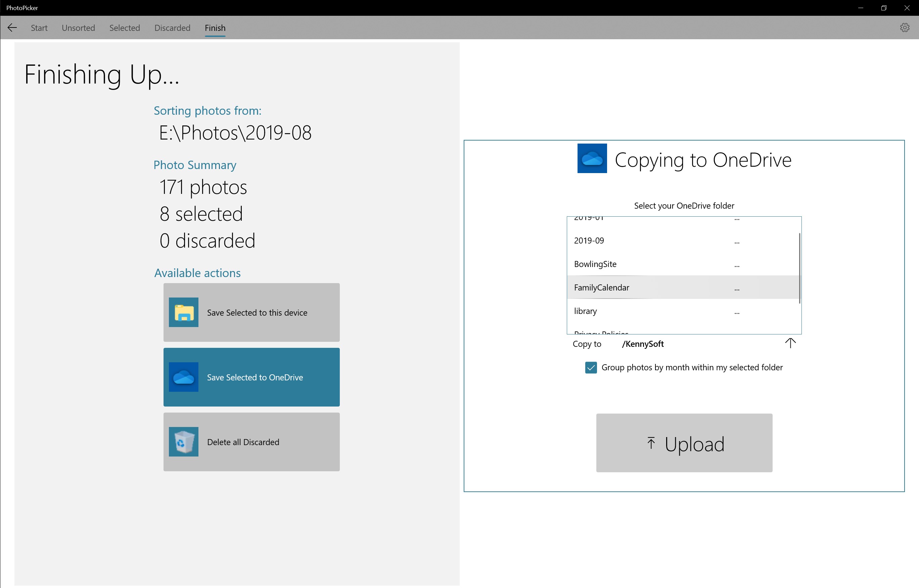Uncheck Group photos by month checkbox
Viewport: 919px width, 588px height.
pos(591,368)
